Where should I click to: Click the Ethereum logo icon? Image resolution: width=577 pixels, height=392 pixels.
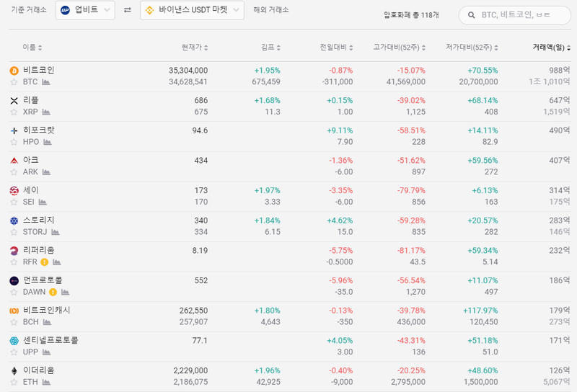tap(14, 370)
